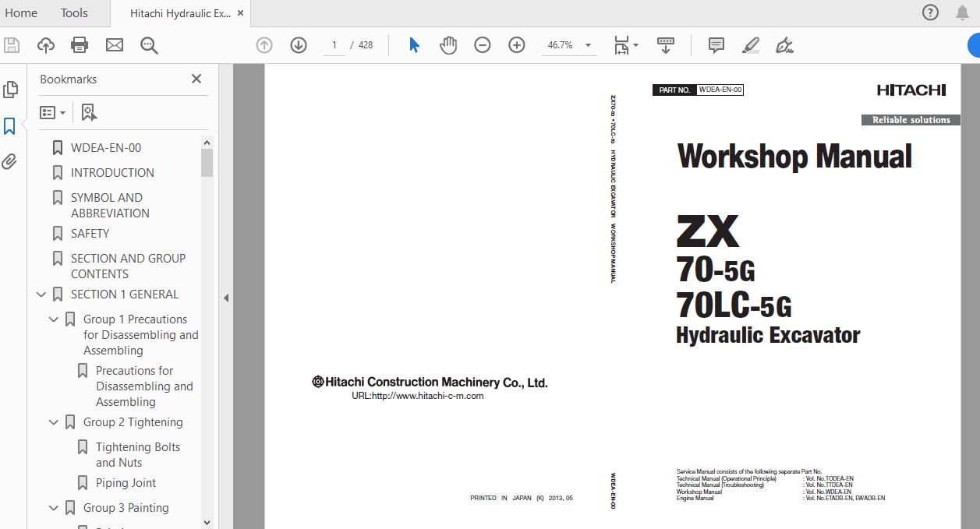Screen dimensions: 980x529
Task: Jump to INTRODUCTION bookmark
Action: pos(112,173)
